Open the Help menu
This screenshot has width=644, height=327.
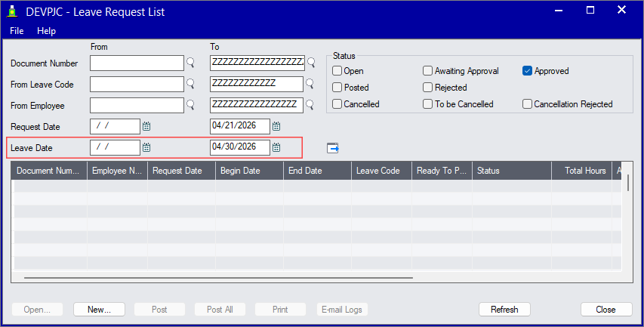[x=47, y=31]
